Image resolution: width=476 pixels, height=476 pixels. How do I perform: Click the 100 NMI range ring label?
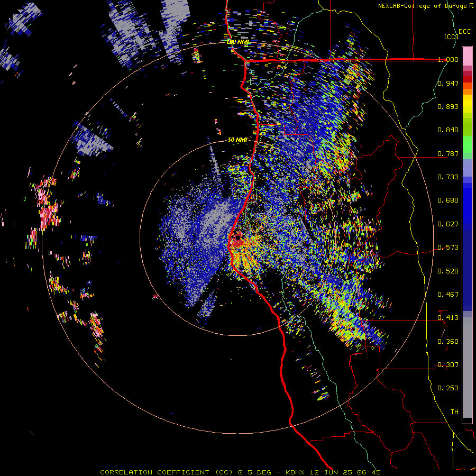[x=238, y=42]
